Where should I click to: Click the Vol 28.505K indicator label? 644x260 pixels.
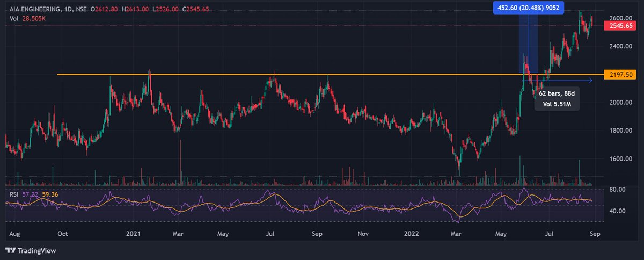pyautogui.click(x=28, y=18)
